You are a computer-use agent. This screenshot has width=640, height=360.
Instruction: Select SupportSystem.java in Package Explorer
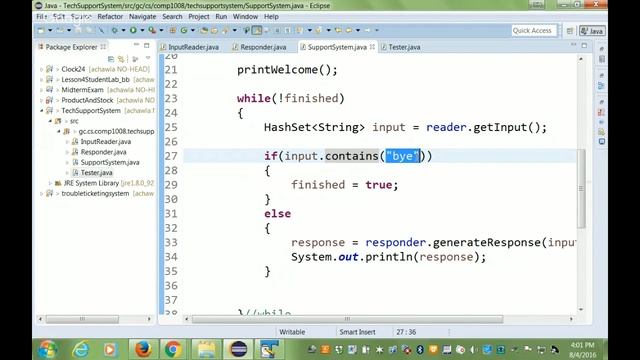coord(110,162)
